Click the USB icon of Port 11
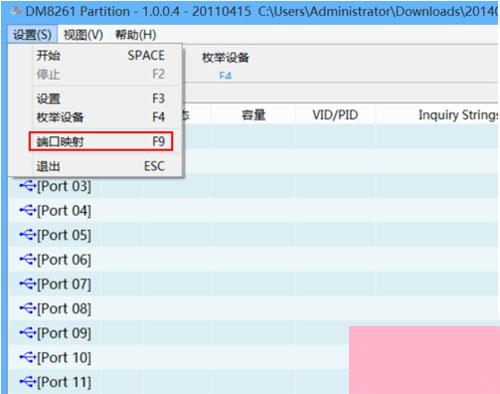Image resolution: width=500 pixels, height=394 pixels. pos(27,382)
